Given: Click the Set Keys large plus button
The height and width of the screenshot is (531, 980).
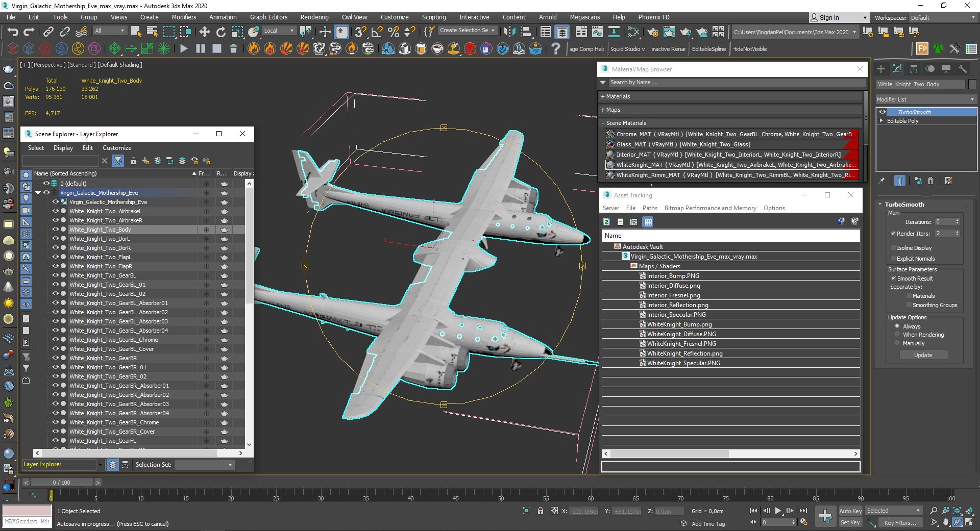Looking at the screenshot, I should tap(825, 516).
